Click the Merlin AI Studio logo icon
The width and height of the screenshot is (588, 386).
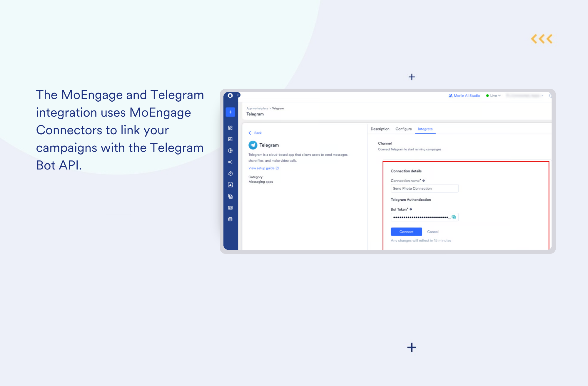tap(450, 96)
